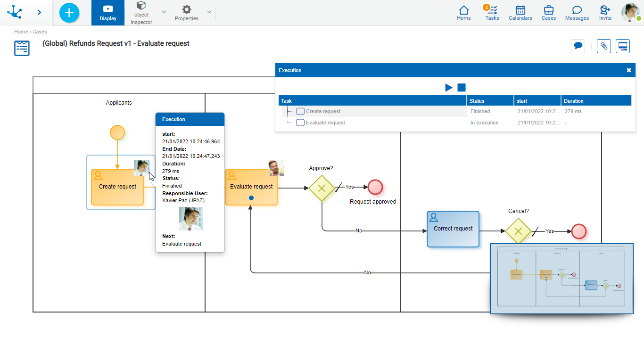The width and height of the screenshot is (644, 362).
Task: Expand the object inspector dropdown arrow
Action: [164, 12]
